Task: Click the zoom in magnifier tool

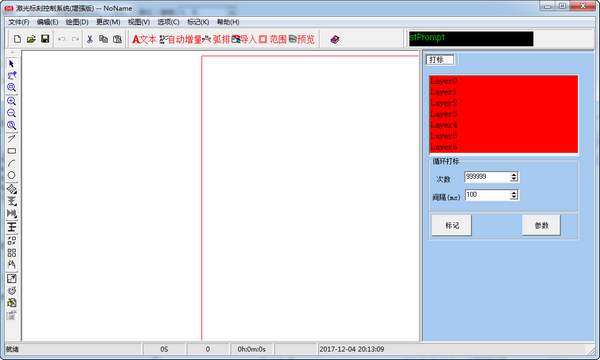Action: [x=11, y=101]
